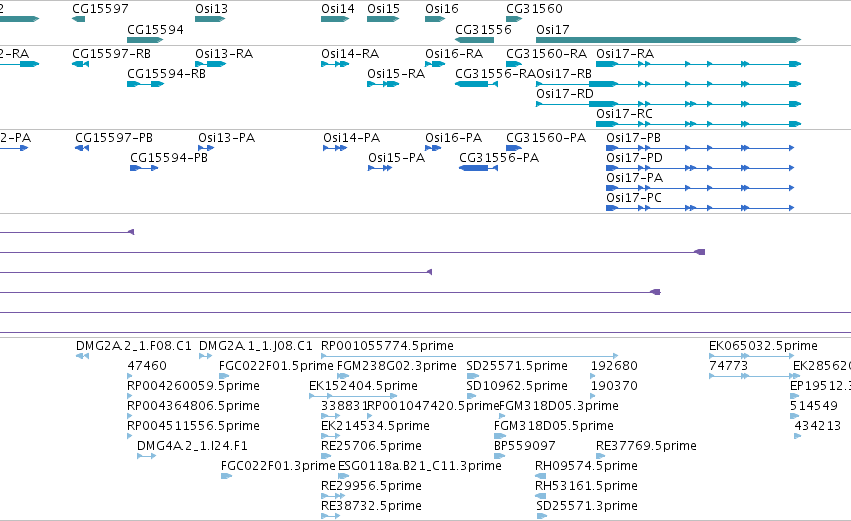
Task: Click protein Osi17-PB
Action: (x=633, y=138)
